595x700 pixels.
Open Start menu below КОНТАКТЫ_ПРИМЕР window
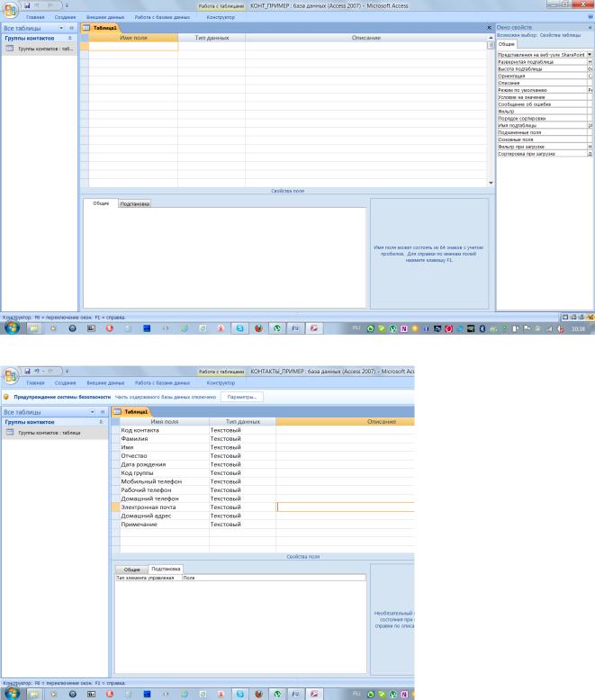tap(11, 694)
